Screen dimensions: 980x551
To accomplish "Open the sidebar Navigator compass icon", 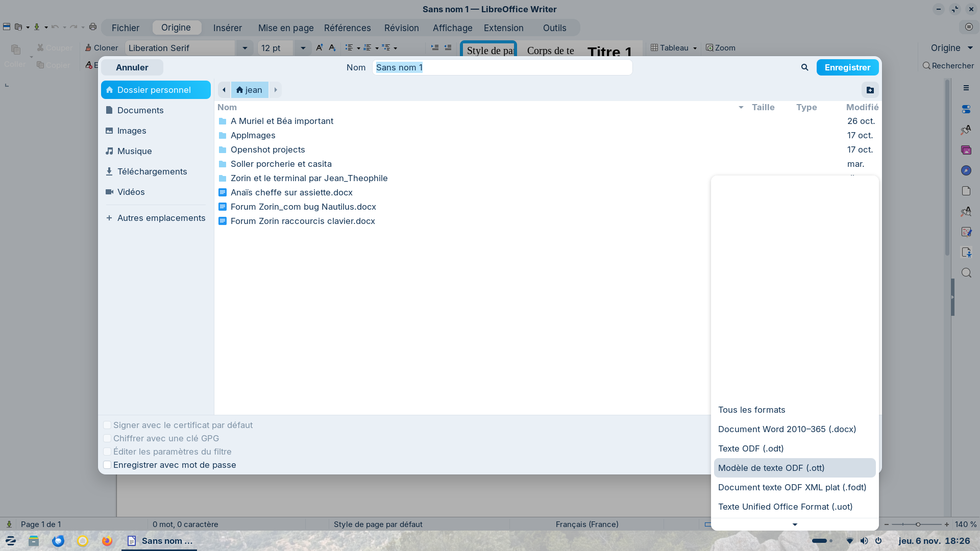I will click(x=966, y=170).
